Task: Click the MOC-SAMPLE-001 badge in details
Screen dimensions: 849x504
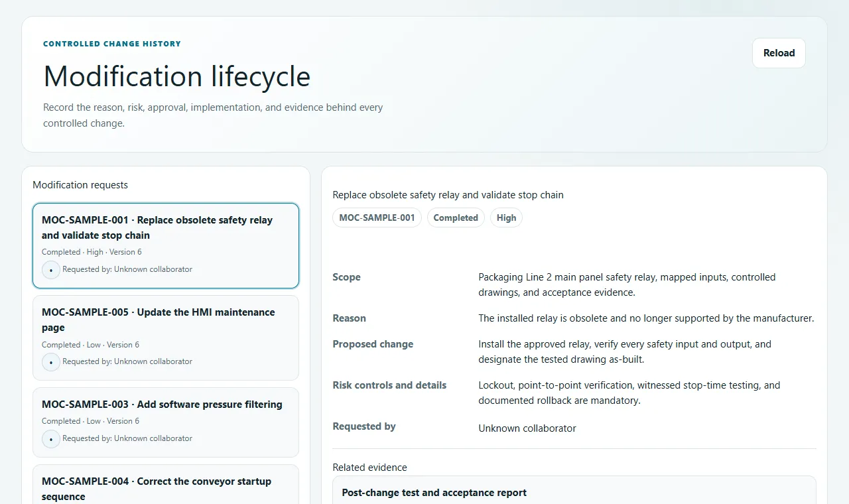Action: [377, 218]
